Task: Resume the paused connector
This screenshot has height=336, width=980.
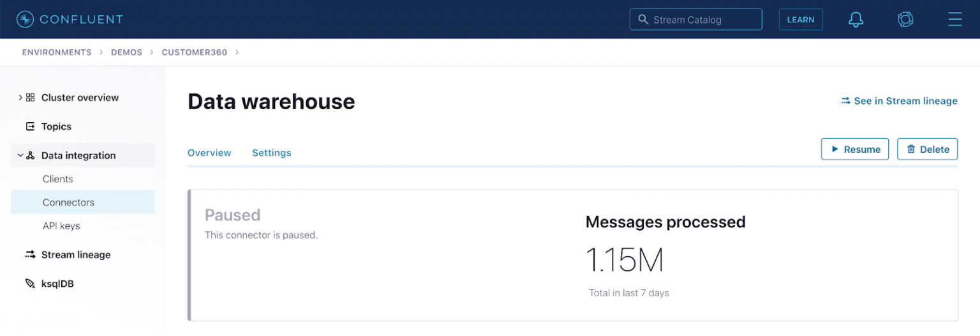Action: (854, 149)
